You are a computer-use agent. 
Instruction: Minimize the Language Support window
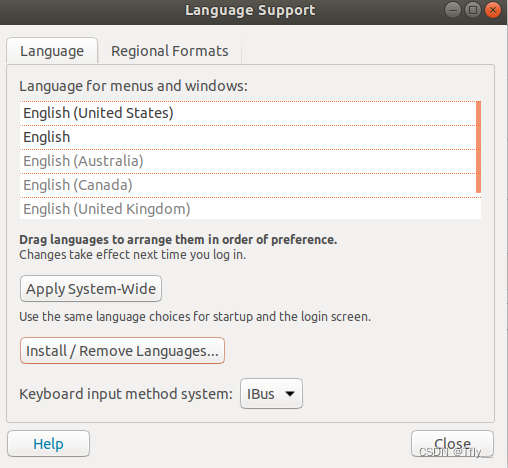pos(453,10)
